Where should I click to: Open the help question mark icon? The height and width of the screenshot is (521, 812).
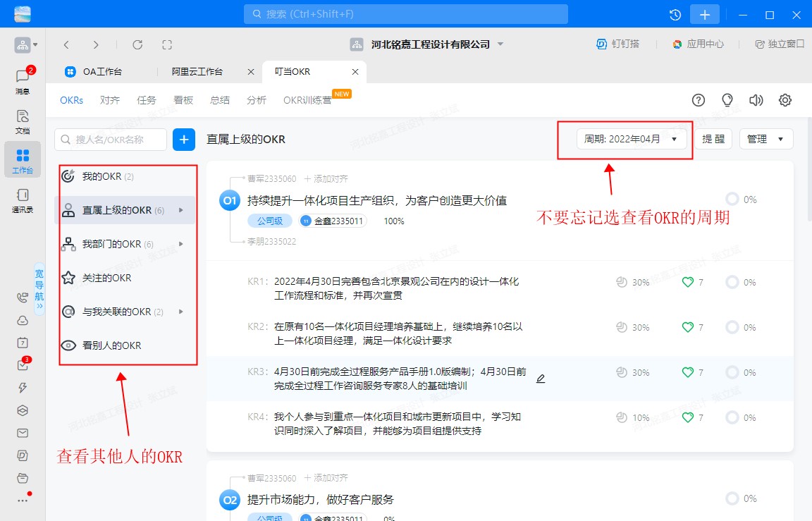699,100
